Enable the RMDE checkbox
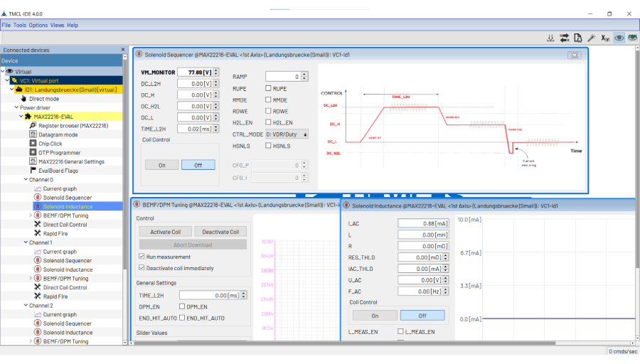The width and height of the screenshot is (640, 364). click(x=268, y=100)
